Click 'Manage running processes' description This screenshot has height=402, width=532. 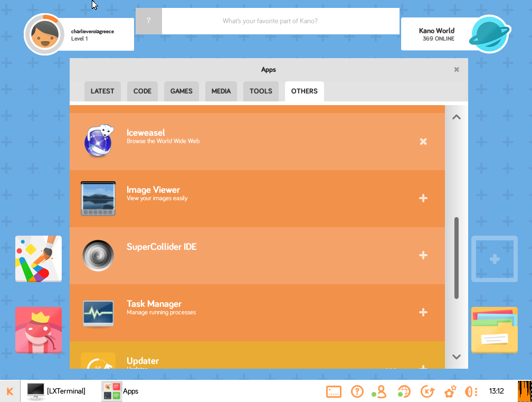161,312
